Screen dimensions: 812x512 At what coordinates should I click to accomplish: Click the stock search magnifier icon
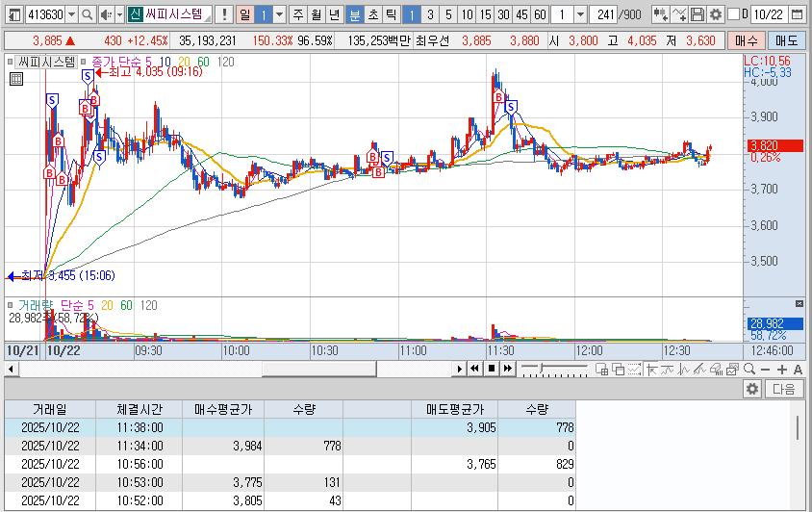coord(86,14)
